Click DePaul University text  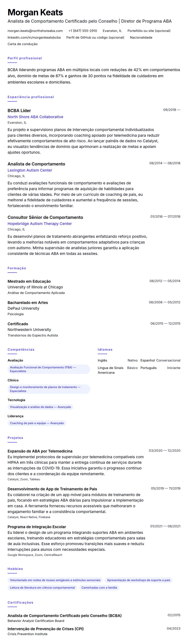coord(23,309)
